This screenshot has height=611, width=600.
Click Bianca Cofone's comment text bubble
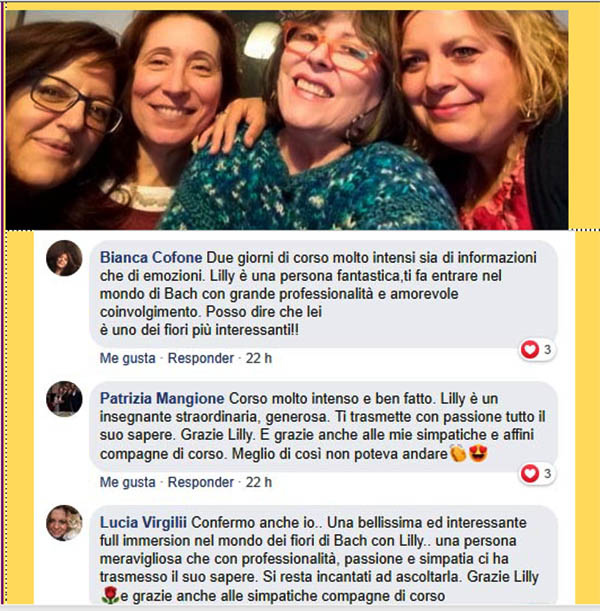coord(323,294)
